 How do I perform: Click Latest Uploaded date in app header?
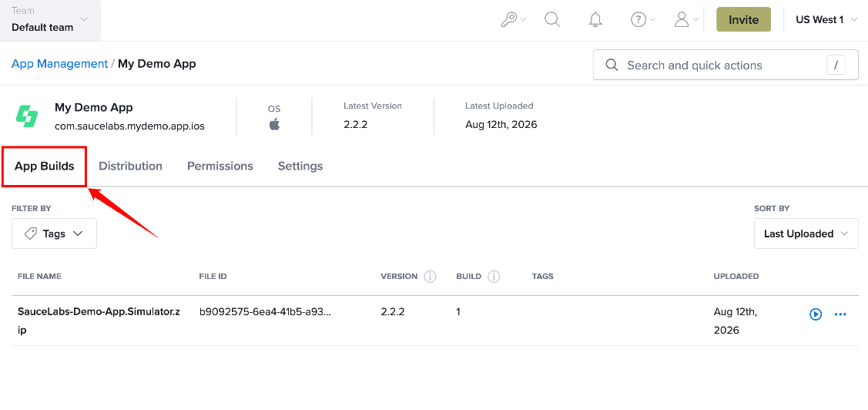click(x=501, y=125)
